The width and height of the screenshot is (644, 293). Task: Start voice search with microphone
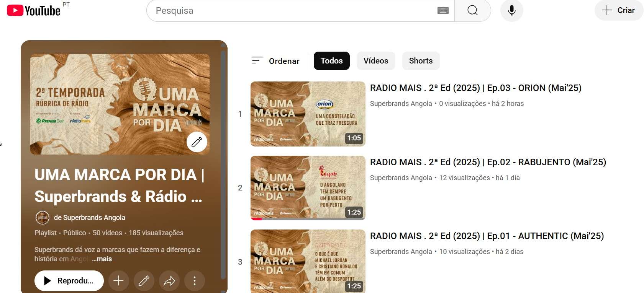511,11
